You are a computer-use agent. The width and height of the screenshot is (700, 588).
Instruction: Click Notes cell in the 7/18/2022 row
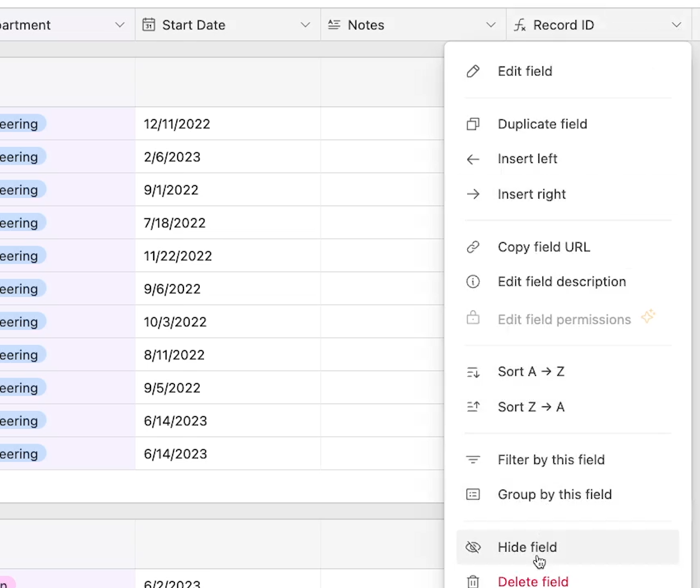coord(382,223)
